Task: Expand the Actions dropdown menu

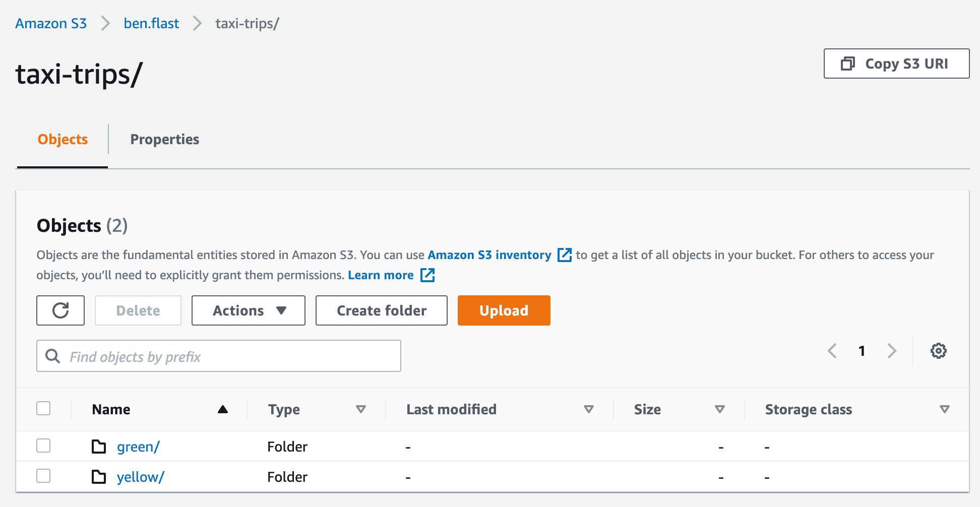Action: coord(249,310)
